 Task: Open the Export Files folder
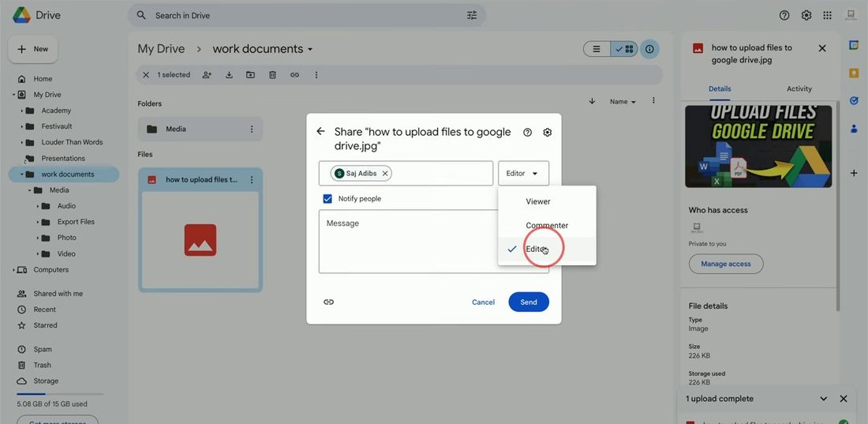(76, 222)
